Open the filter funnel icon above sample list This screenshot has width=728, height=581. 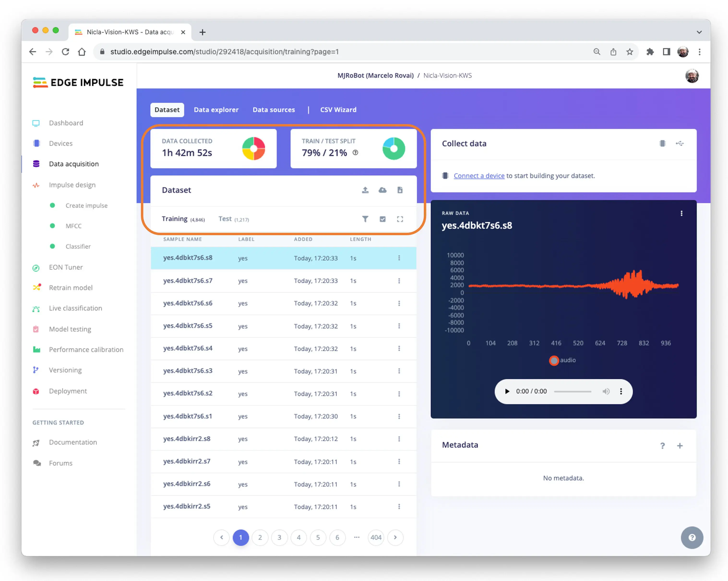[365, 219]
